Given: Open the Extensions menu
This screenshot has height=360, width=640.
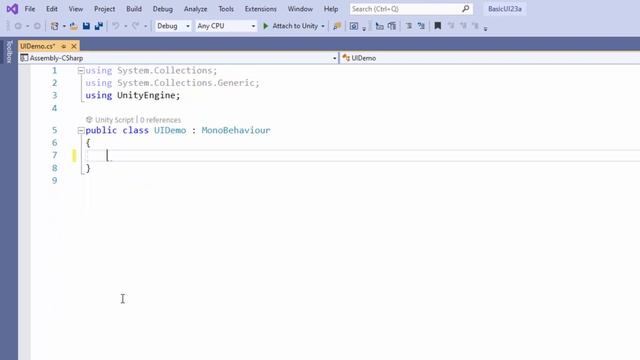Looking at the screenshot, I should point(260,9).
